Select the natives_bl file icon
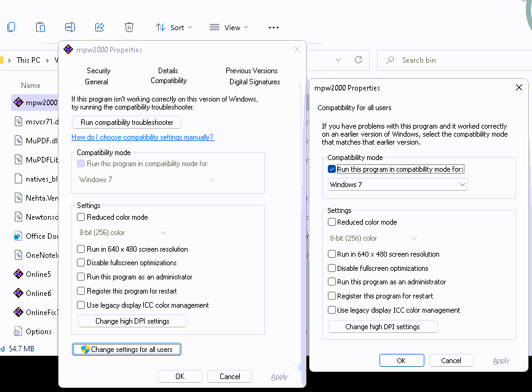Viewport: 532px width, 392px height. [x=18, y=178]
